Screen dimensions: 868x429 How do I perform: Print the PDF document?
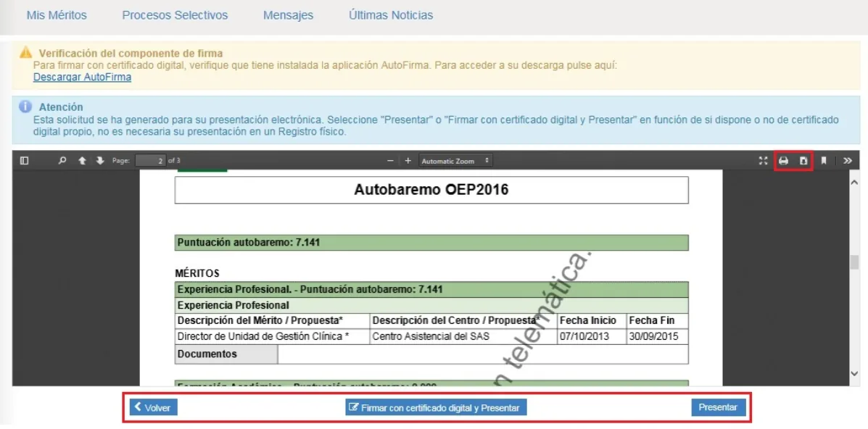click(783, 161)
